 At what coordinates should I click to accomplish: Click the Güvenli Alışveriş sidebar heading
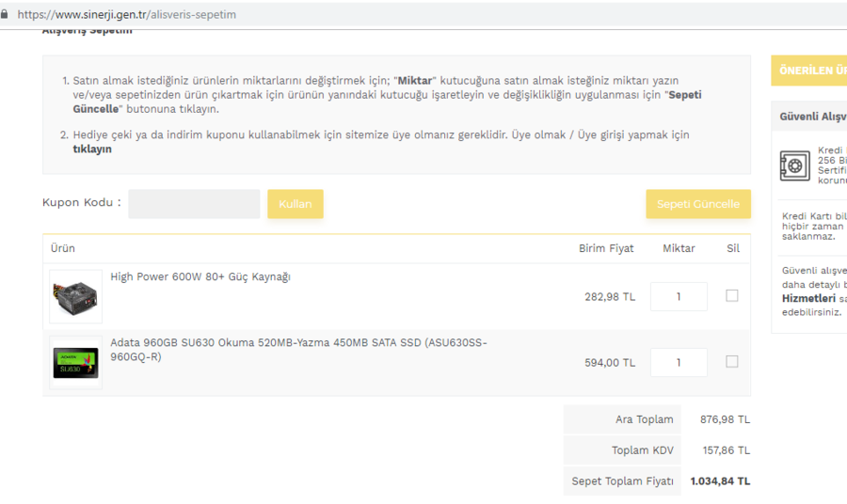pyautogui.click(x=813, y=117)
